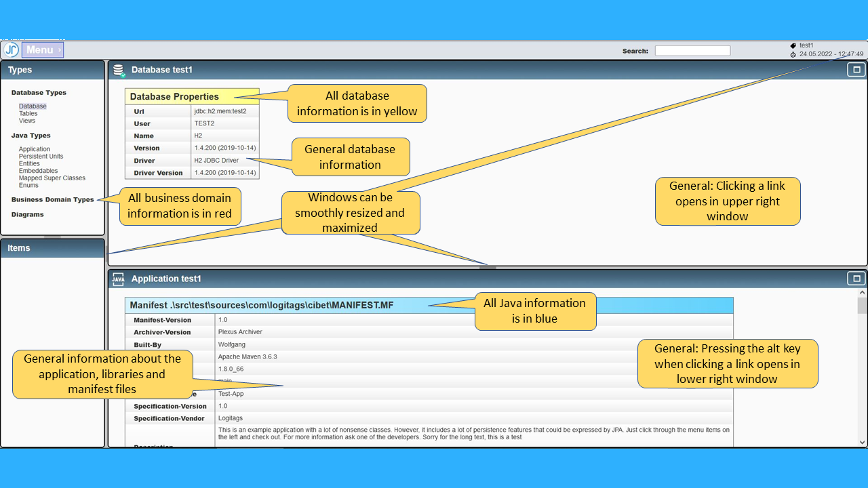Select the Database link in Types panel
The height and width of the screenshot is (488, 868).
[x=33, y=106]
